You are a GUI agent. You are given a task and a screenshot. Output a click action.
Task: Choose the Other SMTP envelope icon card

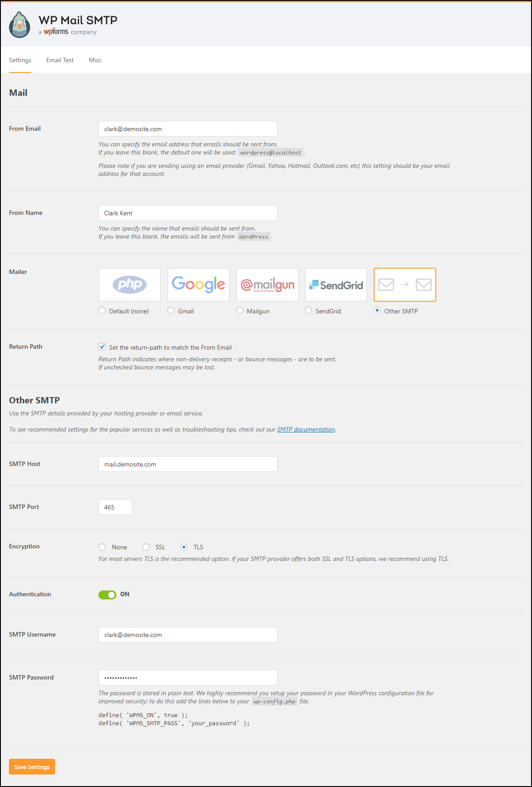(x=405, y=285)
